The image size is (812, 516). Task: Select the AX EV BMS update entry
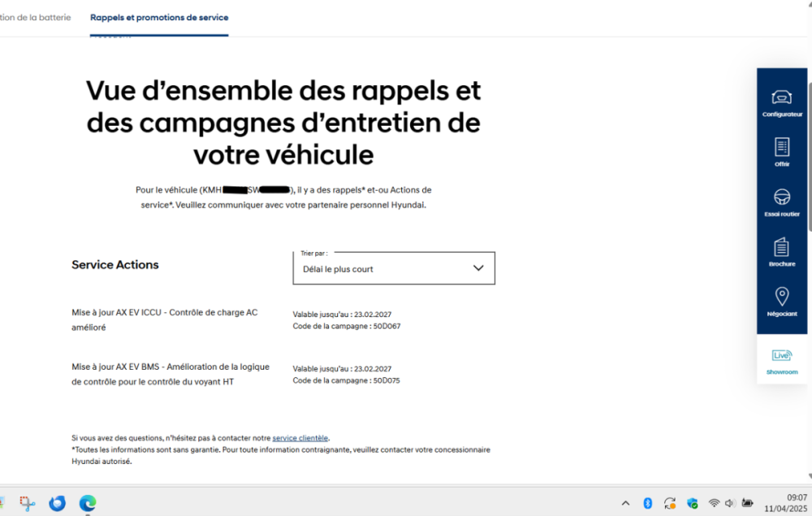pos(170,374)
